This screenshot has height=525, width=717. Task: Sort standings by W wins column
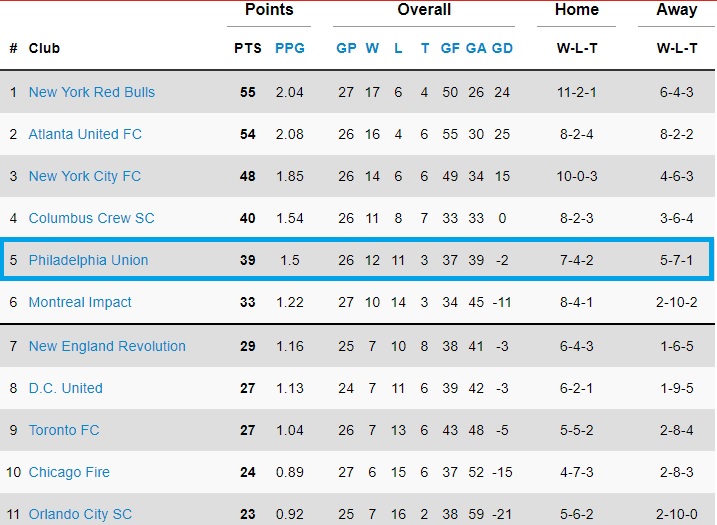[372, 48]
